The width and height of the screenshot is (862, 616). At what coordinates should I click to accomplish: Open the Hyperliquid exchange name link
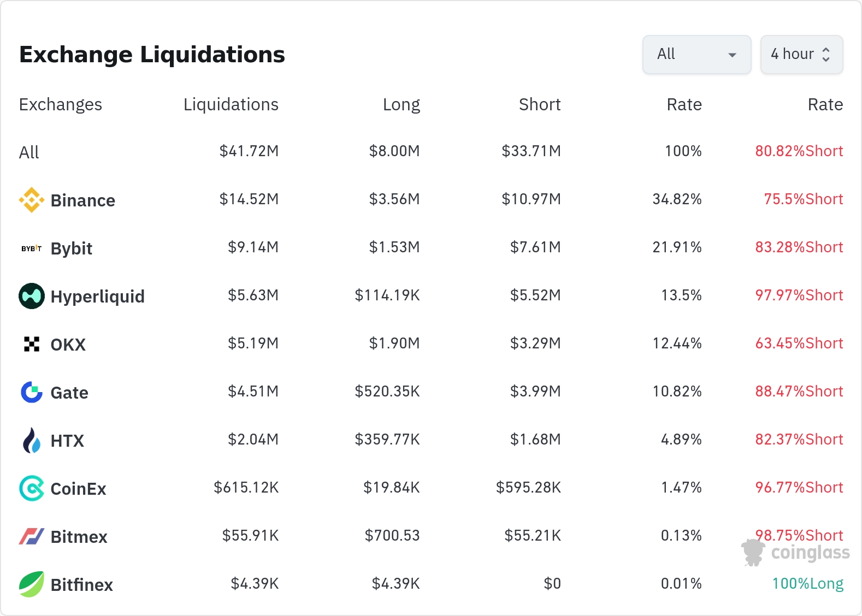click(97, 297)
